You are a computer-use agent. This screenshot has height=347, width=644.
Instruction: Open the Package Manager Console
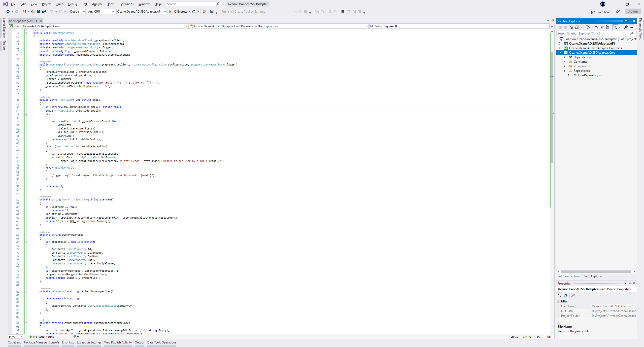pos(42,342)
